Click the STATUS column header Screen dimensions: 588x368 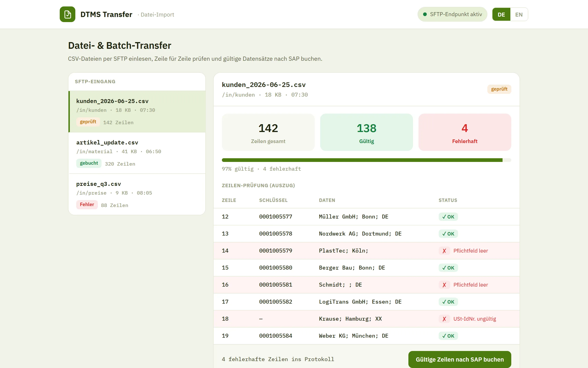(x=448, y=200)
